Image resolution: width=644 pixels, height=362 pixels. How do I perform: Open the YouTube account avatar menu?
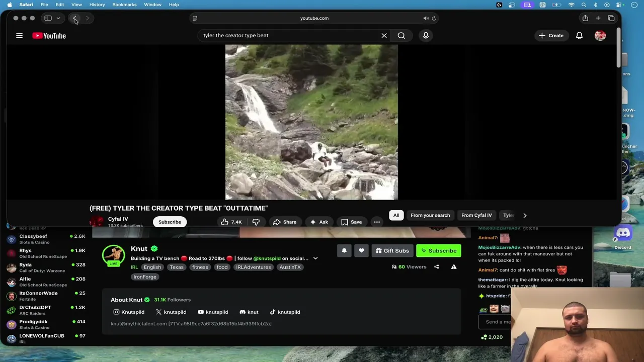coord(600,36)
